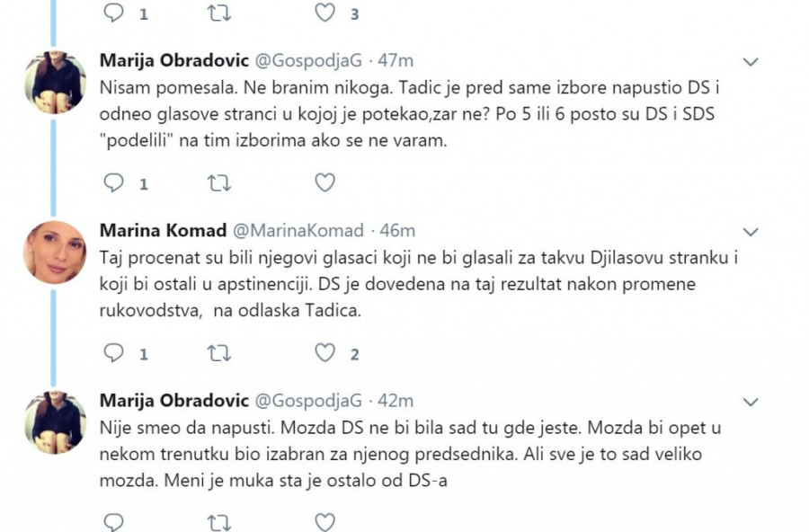Reply to Marina Komad's tweet
This screenshot has width=809, height=532.
pos(113,353)
